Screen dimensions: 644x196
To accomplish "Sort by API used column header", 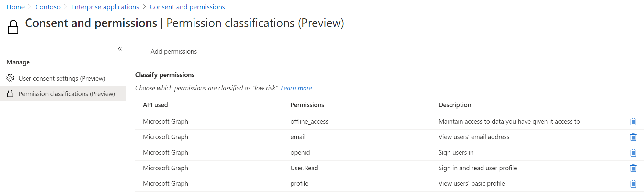I will point(155,105).
